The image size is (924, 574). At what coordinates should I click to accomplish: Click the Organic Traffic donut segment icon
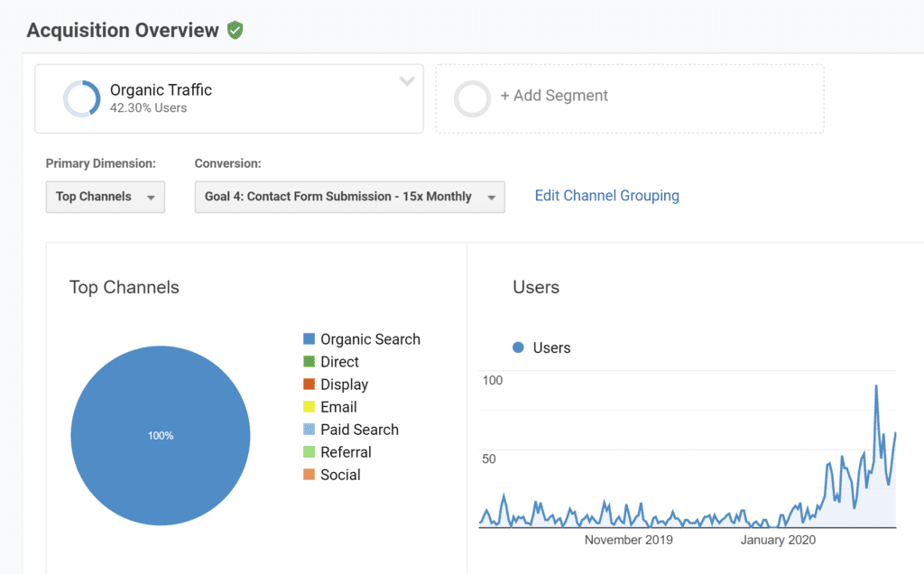(x=82, y=98)
